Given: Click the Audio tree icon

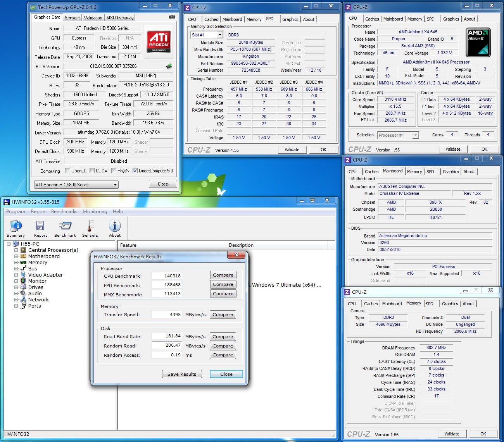Looking at the screenshot, I should click(23, 293).
